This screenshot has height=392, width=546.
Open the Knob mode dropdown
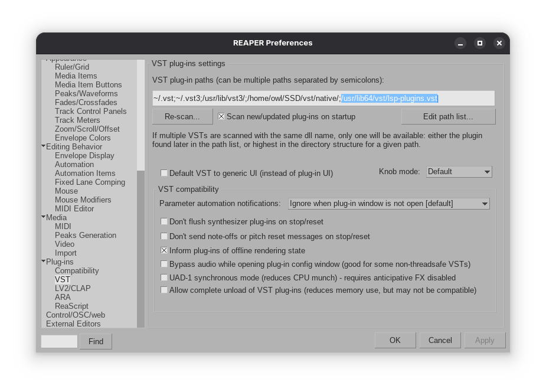[x=459, y=172]
